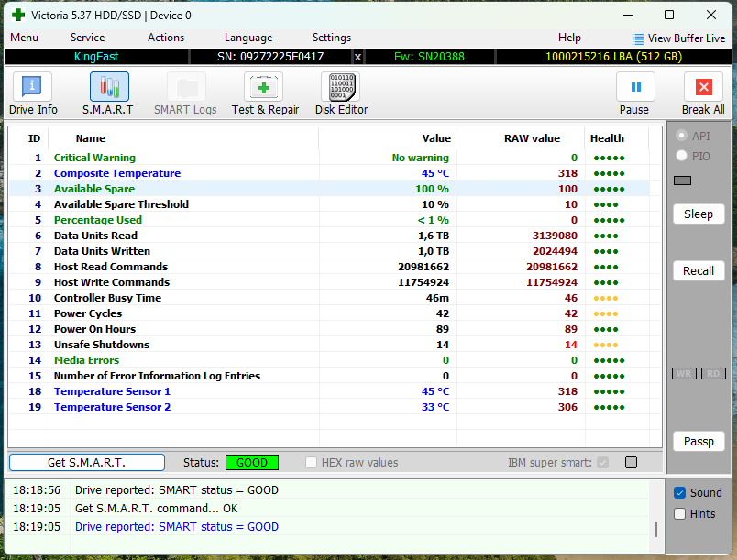The width and height of the screenshot is (737, 560).
Task: Click the View Buffer Live icon
Action: [x=638, y=38]
